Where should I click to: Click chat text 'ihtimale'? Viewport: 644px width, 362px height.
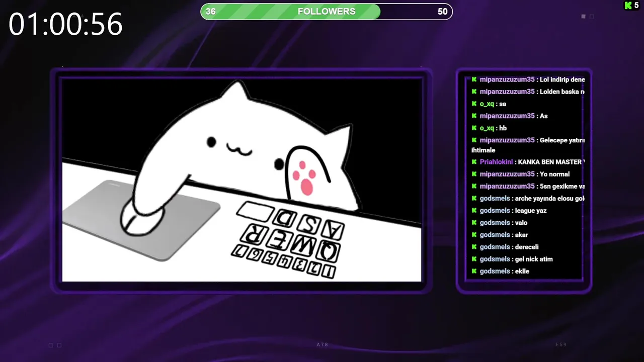(x=483, y=150)
